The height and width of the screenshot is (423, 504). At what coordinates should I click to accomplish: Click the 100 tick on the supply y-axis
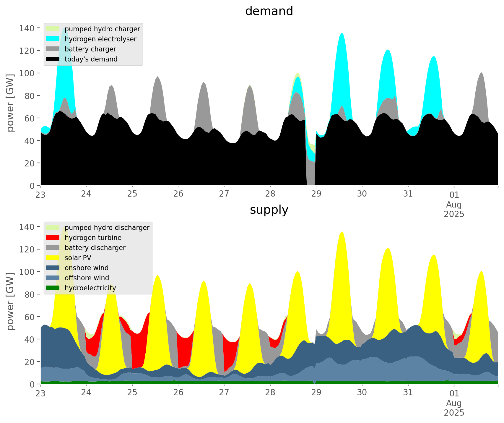click(27, 272)
